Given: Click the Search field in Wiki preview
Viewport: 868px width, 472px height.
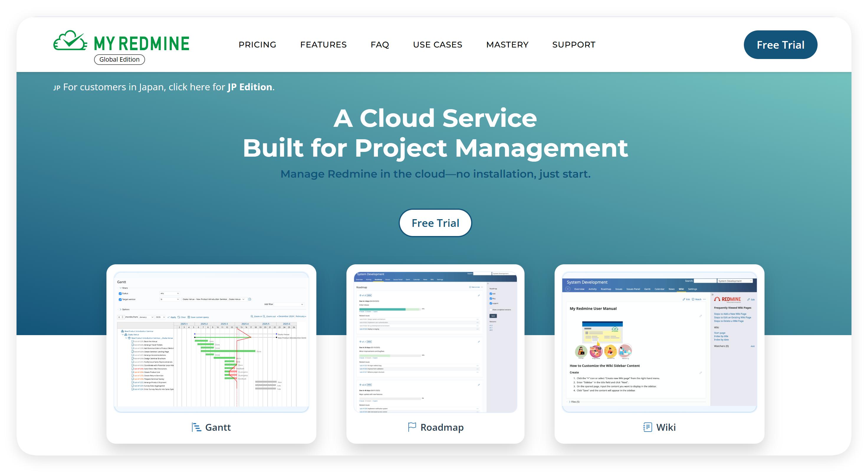Looking at the screenshot, I should pos(705,281).
